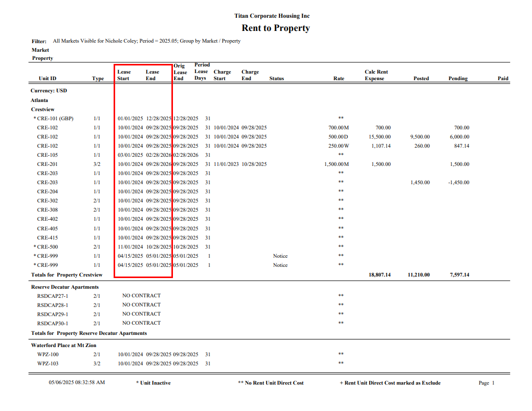
Task: Click the Page 1 footer label
Action: [486, 383]
